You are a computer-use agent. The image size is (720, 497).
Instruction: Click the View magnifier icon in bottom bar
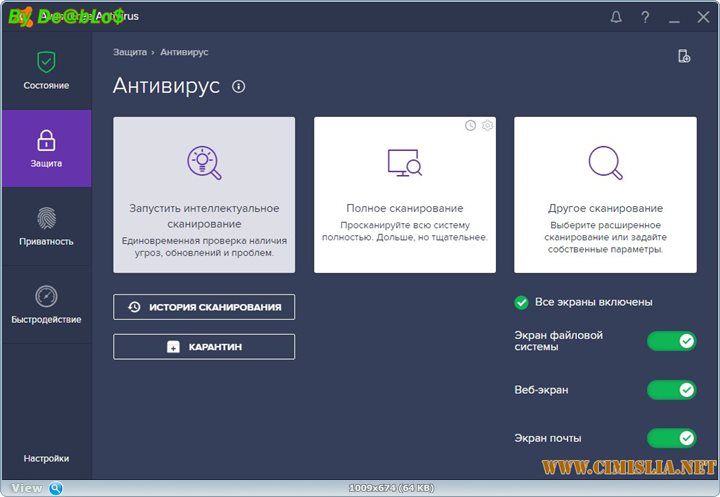[56, 488]
